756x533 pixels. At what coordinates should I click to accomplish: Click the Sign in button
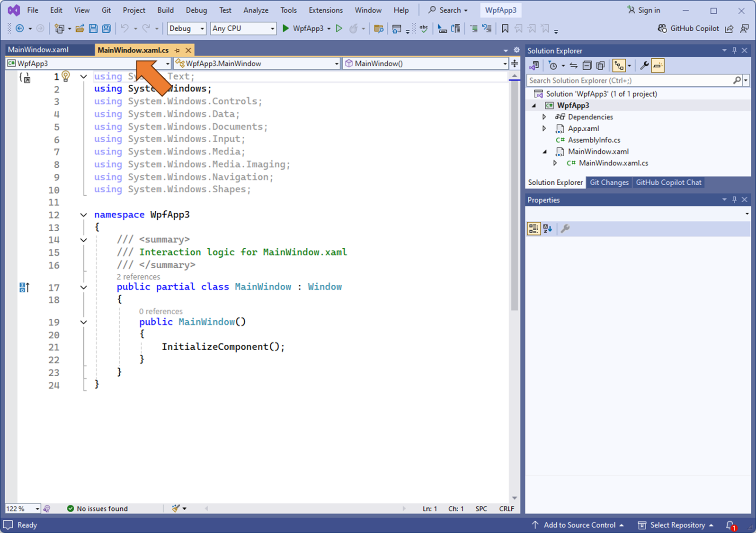[643, 10]
